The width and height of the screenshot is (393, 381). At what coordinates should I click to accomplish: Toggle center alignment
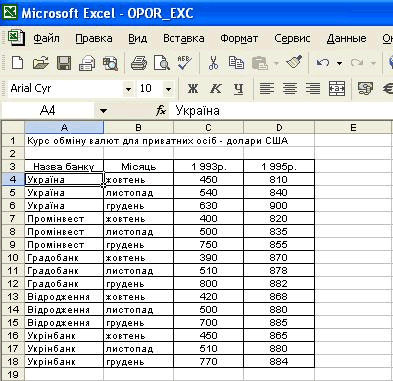(290, 89)
